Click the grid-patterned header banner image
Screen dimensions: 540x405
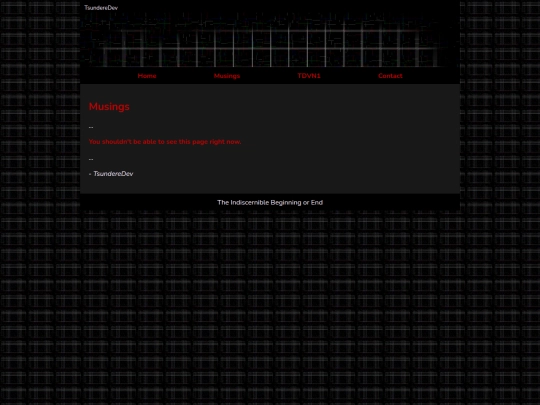270,40
